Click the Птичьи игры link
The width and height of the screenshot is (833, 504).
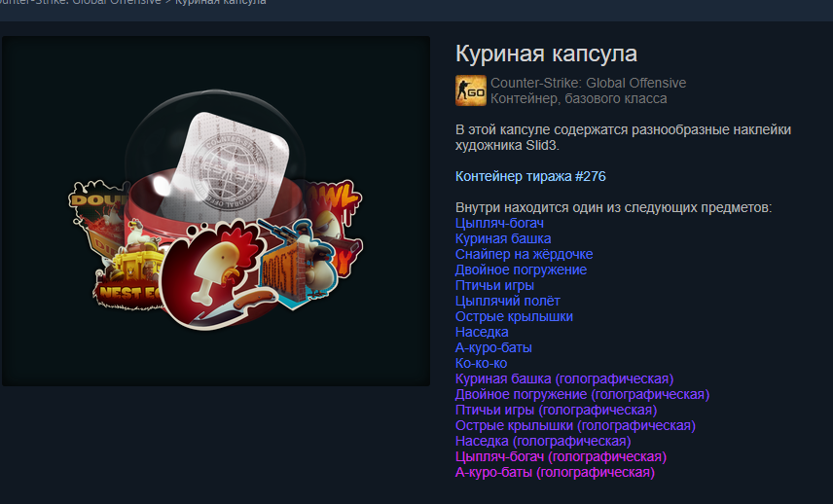pos(494,285)
